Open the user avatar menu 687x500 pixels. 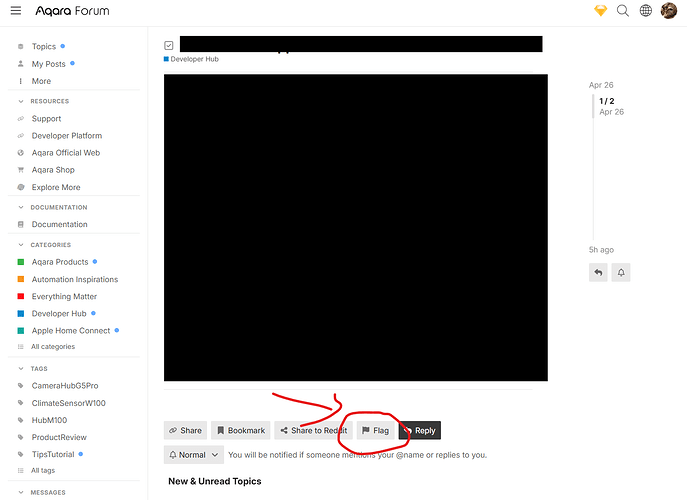(x=669, y=11)
